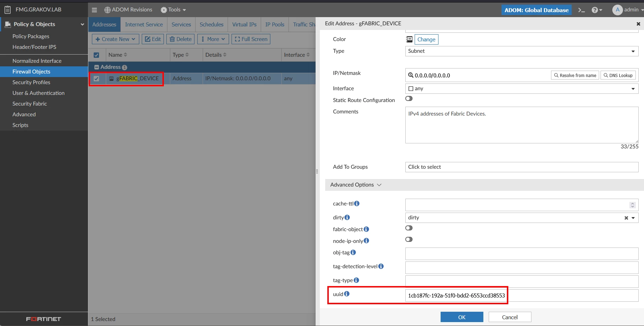Open the Create New dropdown
The width and height of the screenshot is (644, 326).
click(115, 39)
